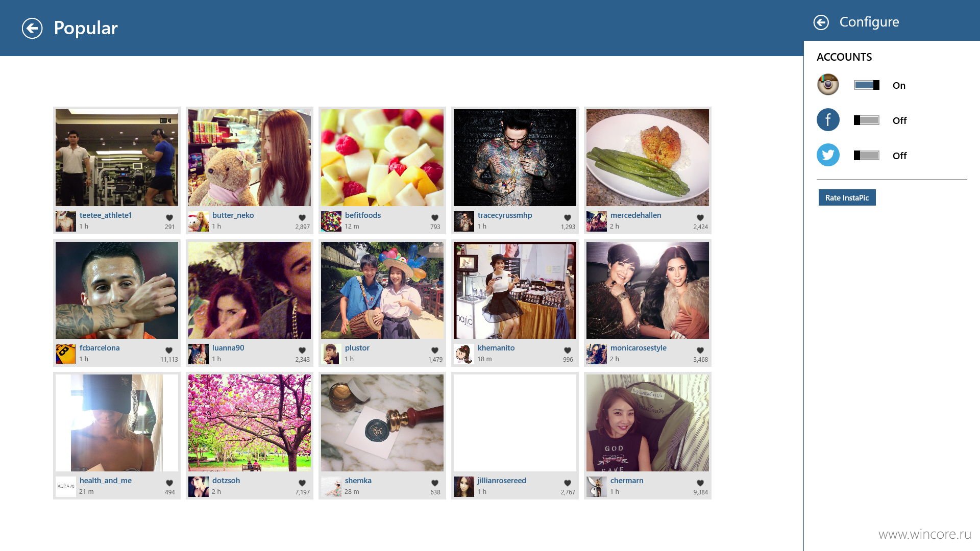Turn off the Instagram account toggle
The width and height of the screenshot is (980, 551).
click(x=867, y=85)
